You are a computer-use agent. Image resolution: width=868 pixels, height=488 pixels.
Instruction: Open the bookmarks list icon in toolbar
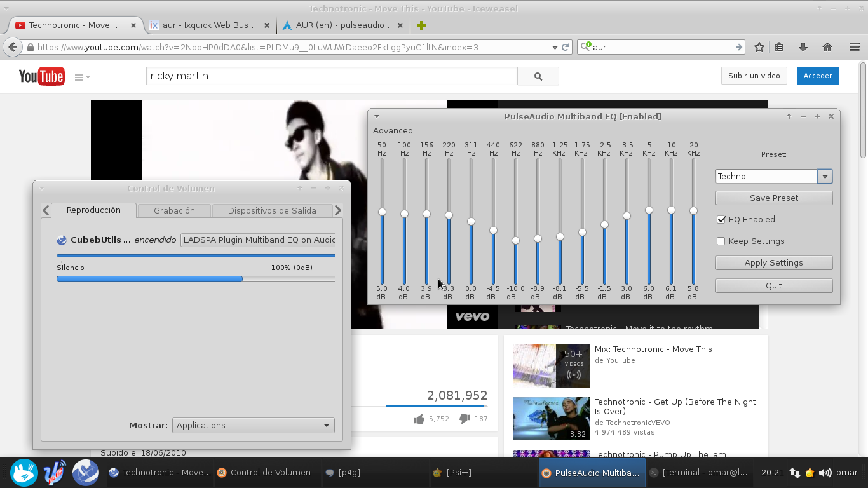click(779, 47)
